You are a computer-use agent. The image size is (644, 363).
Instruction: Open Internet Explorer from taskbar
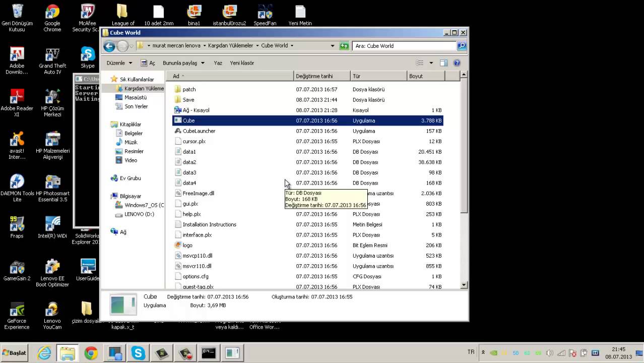click(x=44, y=353)
